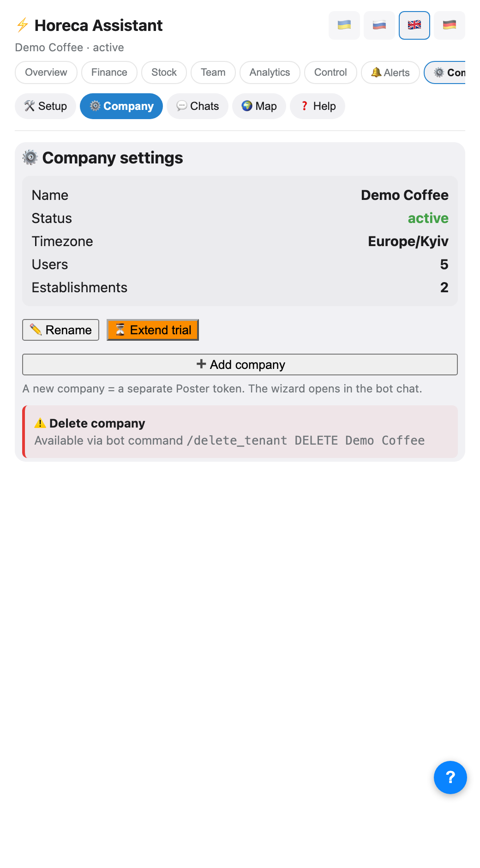Open the Chats sub-tab

[x=198, y=106]
